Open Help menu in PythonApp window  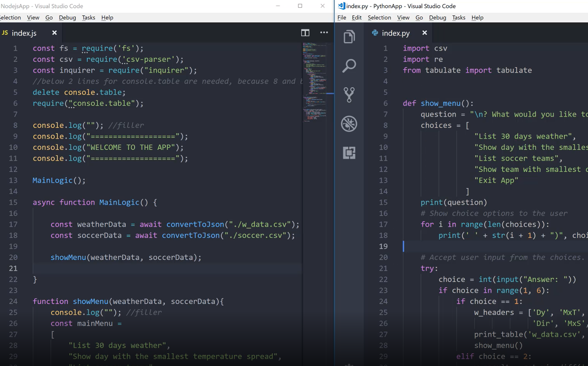tap(477, 18)
